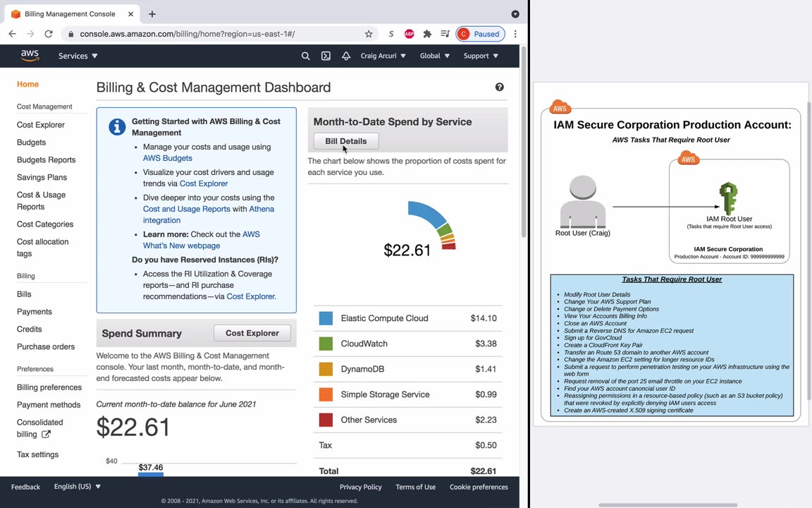Click the S extension icon in toolbar
The width and height of the screenshot is (812, 508).
click(391, 34)
